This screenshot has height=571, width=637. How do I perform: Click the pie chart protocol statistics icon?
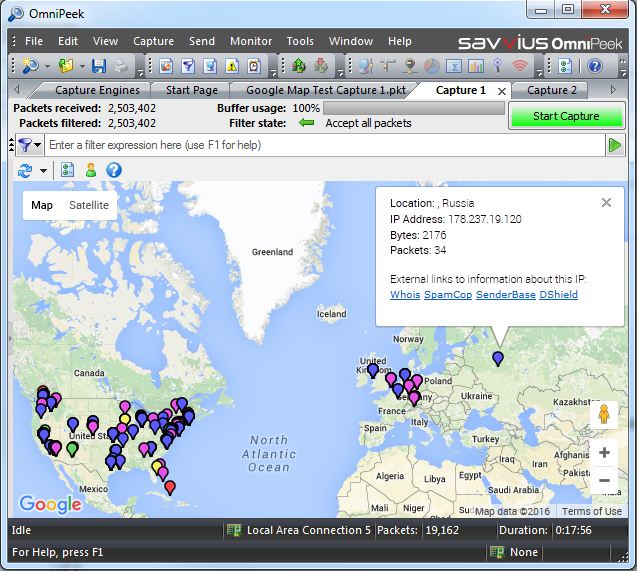[432, 66]
